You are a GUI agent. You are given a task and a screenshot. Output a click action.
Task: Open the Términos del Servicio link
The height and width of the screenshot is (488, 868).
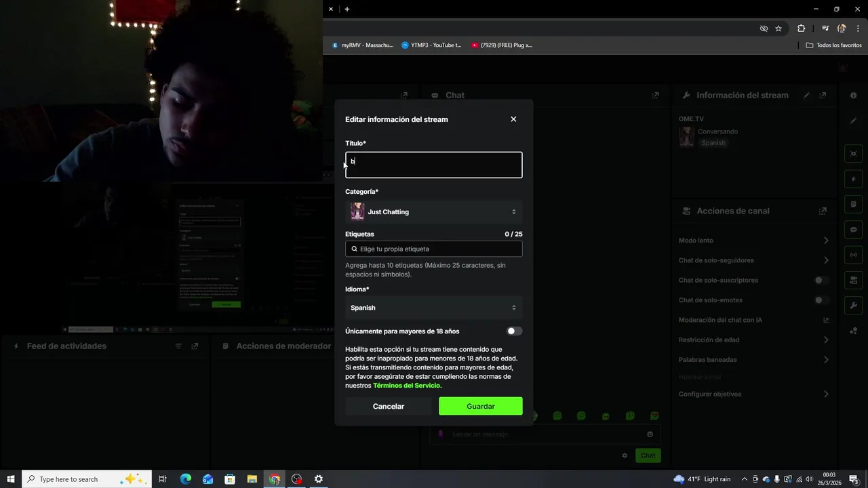click(x=406, y=386)
